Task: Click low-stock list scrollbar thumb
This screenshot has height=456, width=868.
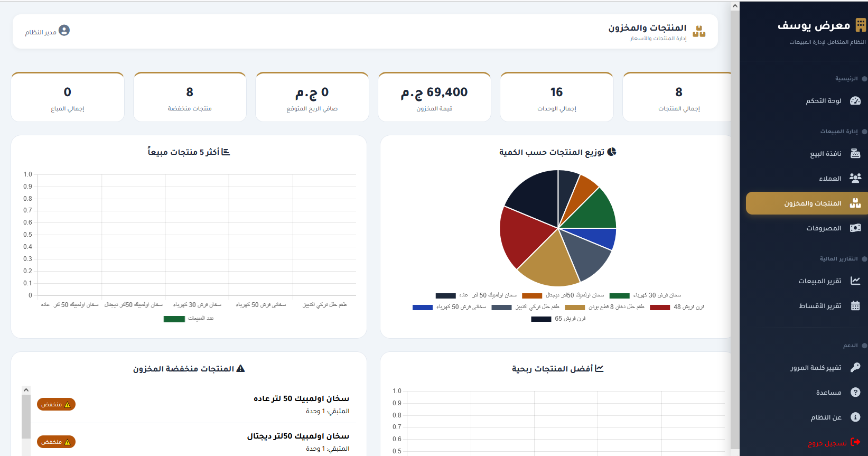Action: tap(26, 416)
